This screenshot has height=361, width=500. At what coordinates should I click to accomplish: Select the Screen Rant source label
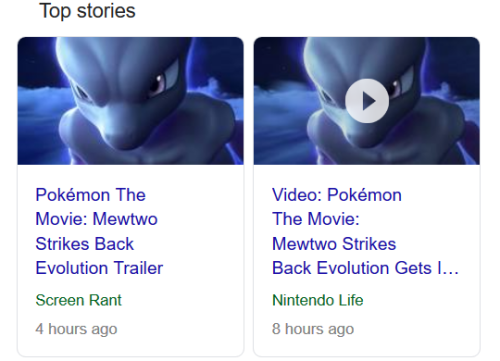point(78,300)
